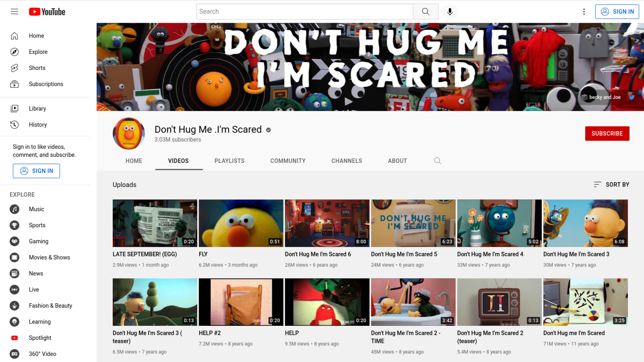Viewport: 644px width, 362px height.
Task: Open the Gaming sidebar icon
Action: pos(14,241)
